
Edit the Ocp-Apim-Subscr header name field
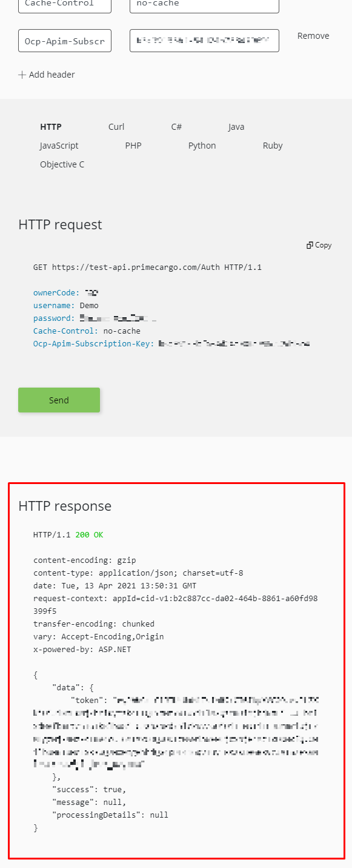click(x=64, y=41)
